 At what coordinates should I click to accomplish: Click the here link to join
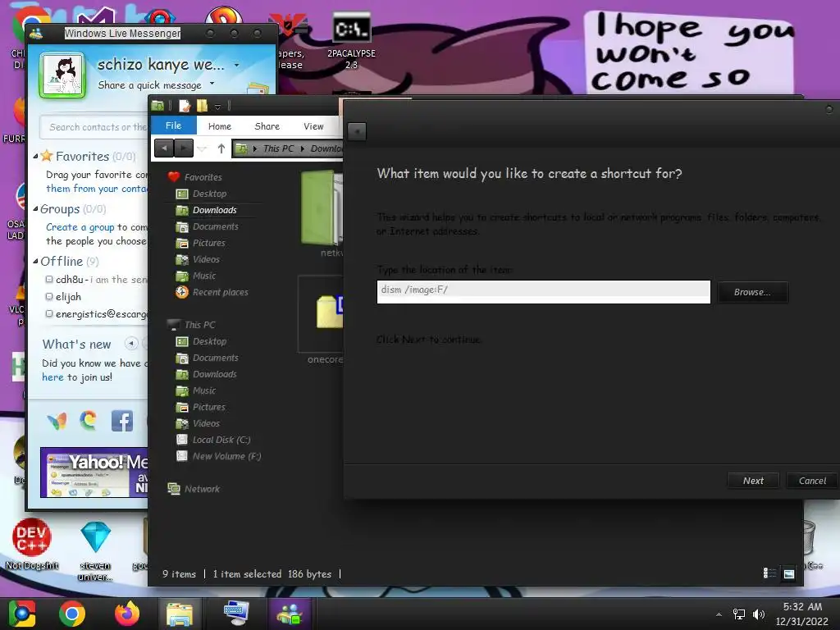click(x=52, y=377)
